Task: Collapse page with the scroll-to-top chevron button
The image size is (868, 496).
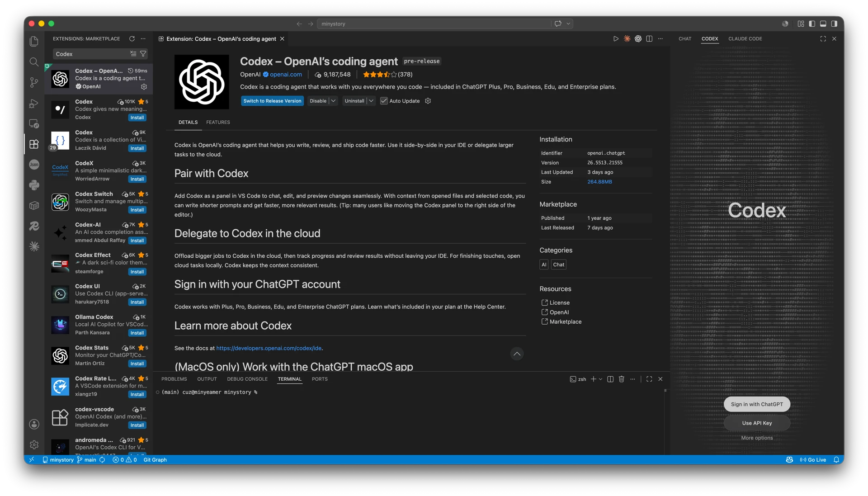Action: [x=517, y=354]
